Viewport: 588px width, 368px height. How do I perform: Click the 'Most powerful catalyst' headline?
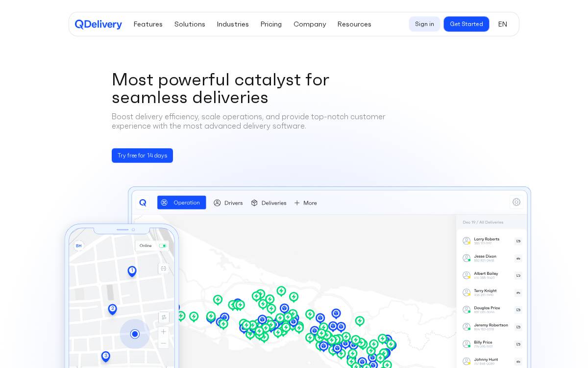(220, 88)
